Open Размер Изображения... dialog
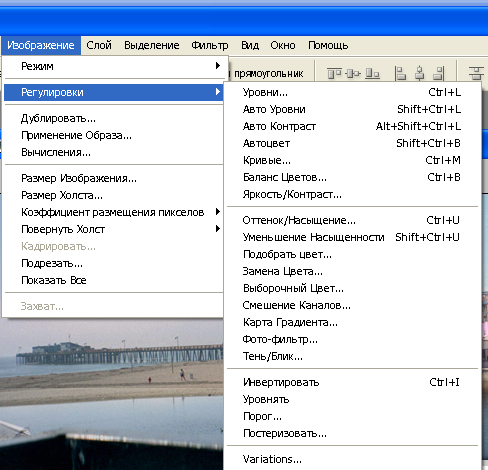The width and height of the screenshot is (488, 470). [x=113, y=178]
